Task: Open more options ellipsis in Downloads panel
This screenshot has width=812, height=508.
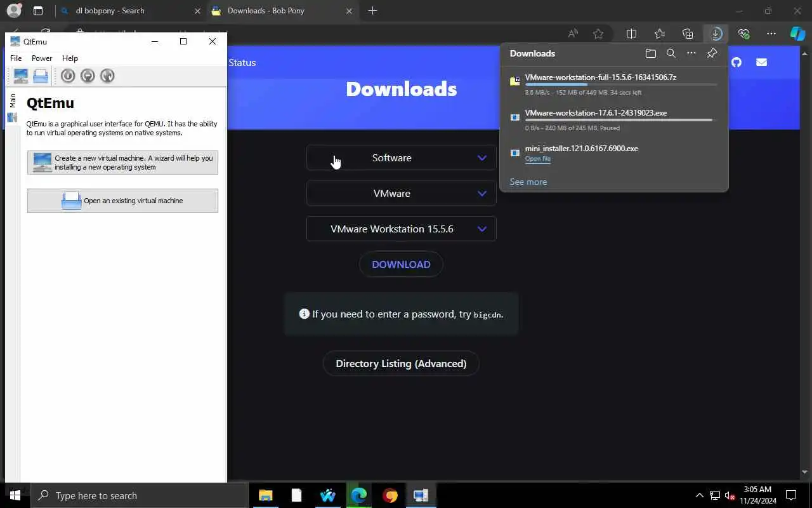Action: coord(691,53)
